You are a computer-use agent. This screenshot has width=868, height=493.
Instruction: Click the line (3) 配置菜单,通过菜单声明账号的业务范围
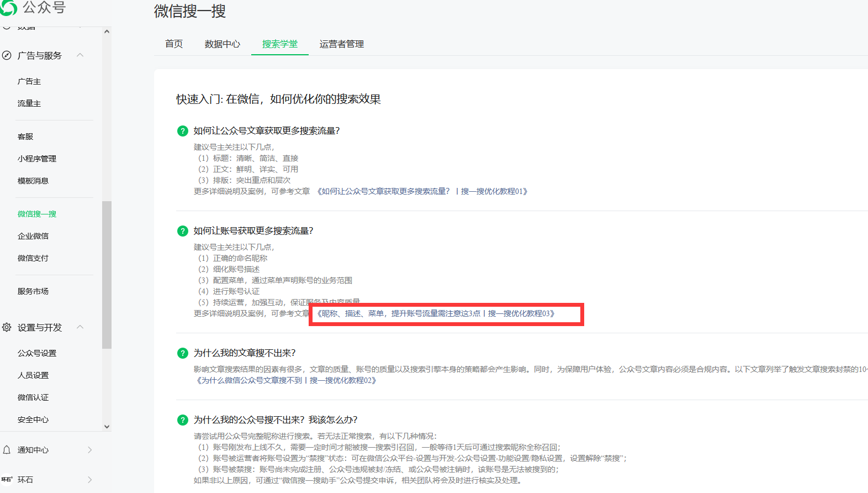pos(275,280)
